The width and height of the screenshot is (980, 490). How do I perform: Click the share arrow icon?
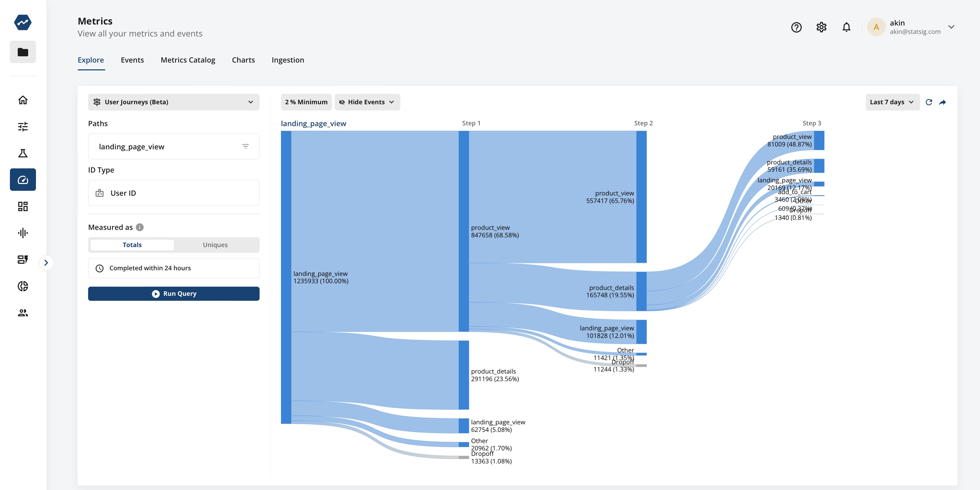tap(942, 102)
